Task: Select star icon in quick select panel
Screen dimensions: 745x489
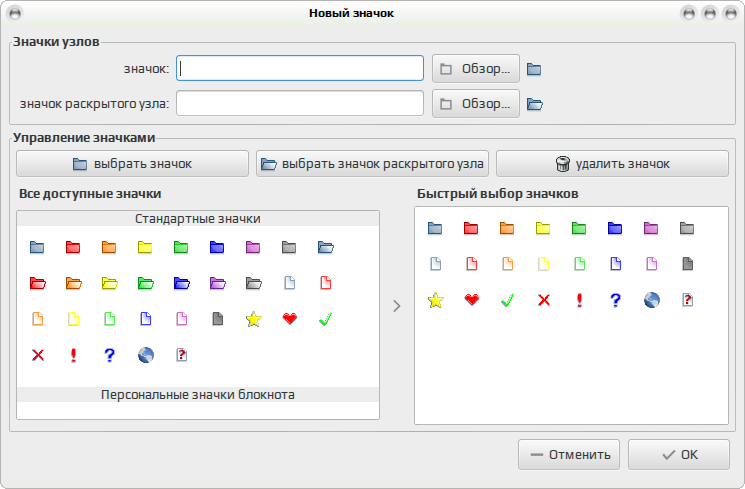Action: tap(436, 300)
